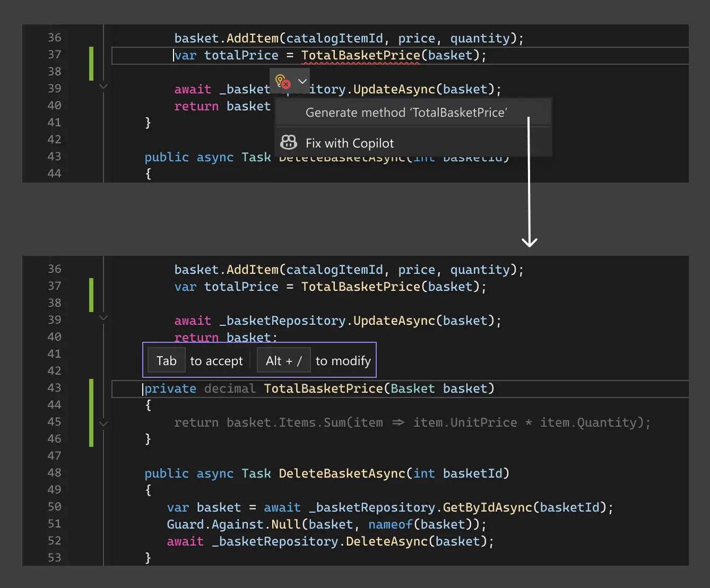
Task: Click line number 37 in the top editor
Action: pyautogui.click(x=54, y=55)
